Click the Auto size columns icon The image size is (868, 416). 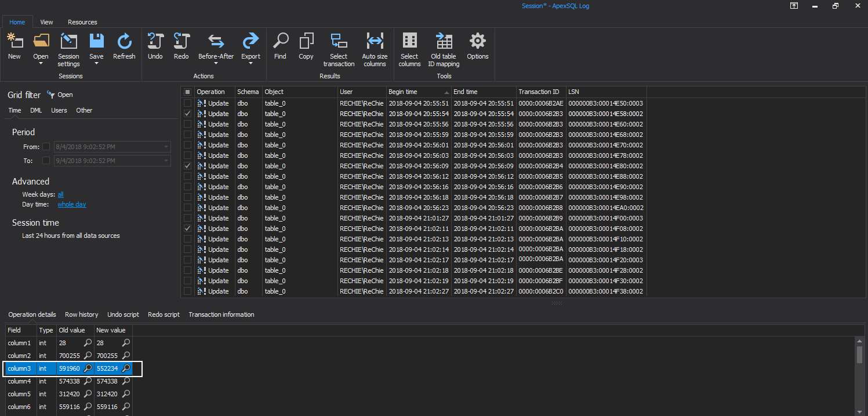(375, 41)
